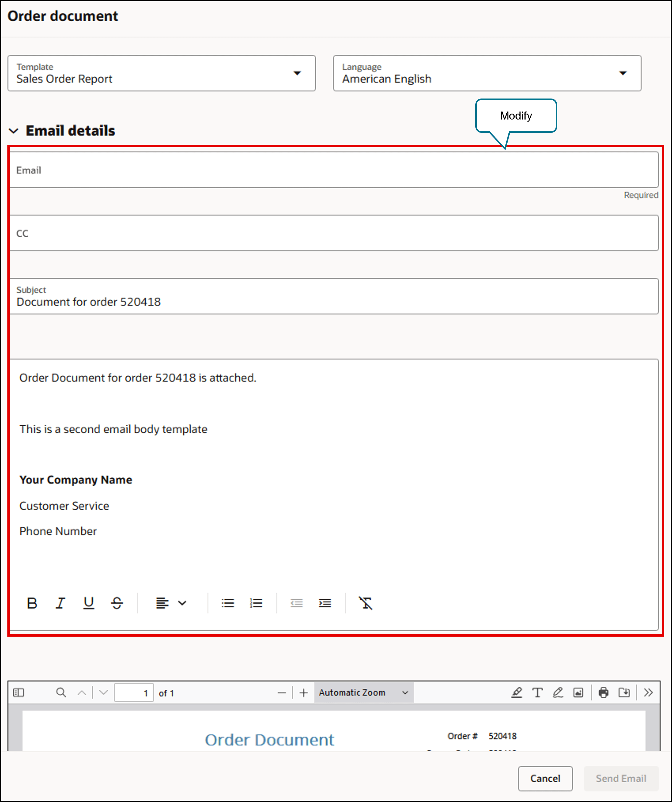Insert a numbered list
This screenshot has width=672, height=802.
point(256,603)
